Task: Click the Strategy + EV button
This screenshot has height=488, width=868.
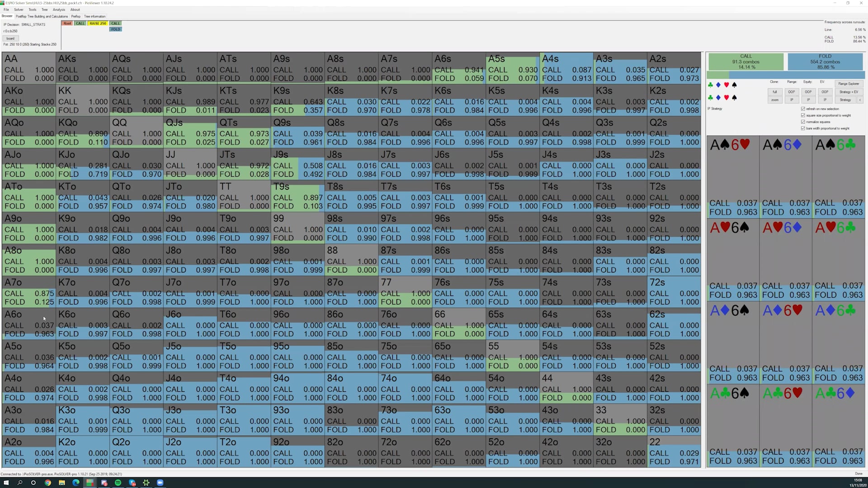Action: pos(848,92)
